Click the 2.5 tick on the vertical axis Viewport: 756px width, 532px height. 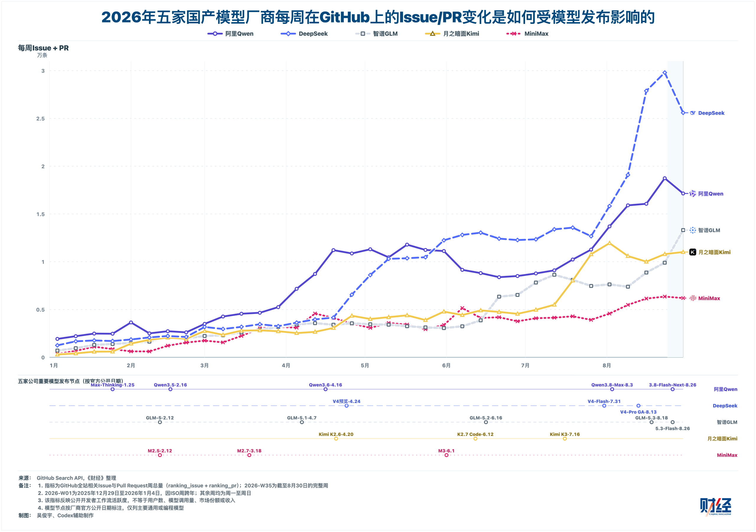point(40,118)
